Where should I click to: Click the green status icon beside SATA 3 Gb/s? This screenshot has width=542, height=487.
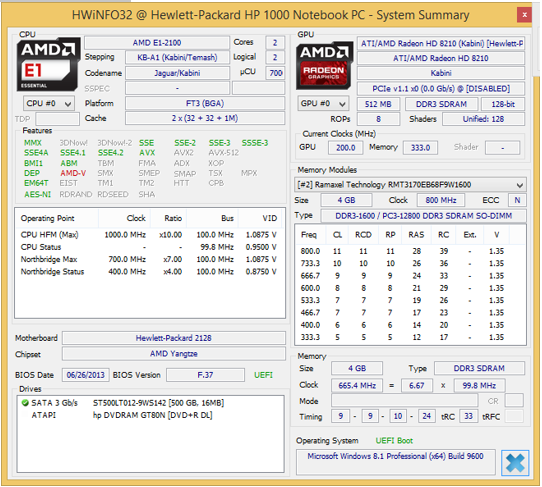25,403
